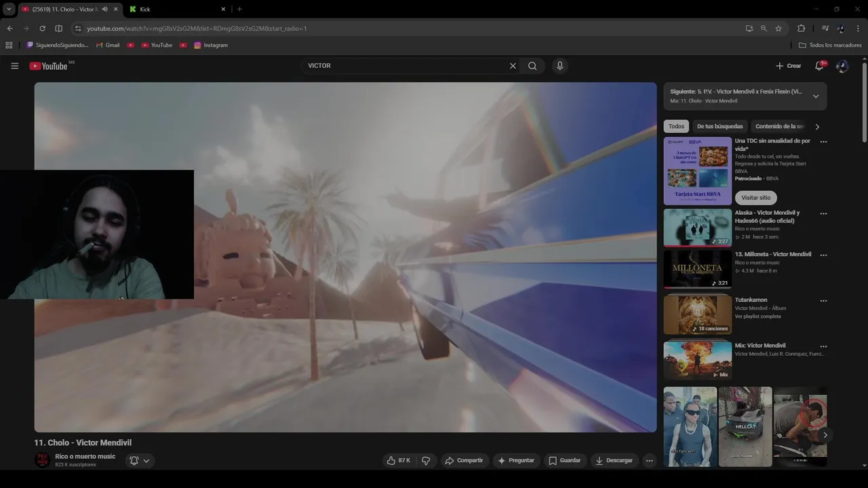Open options for BBVA ad
This screenshot has width=868, height=488.
click(x=823, y=142)
